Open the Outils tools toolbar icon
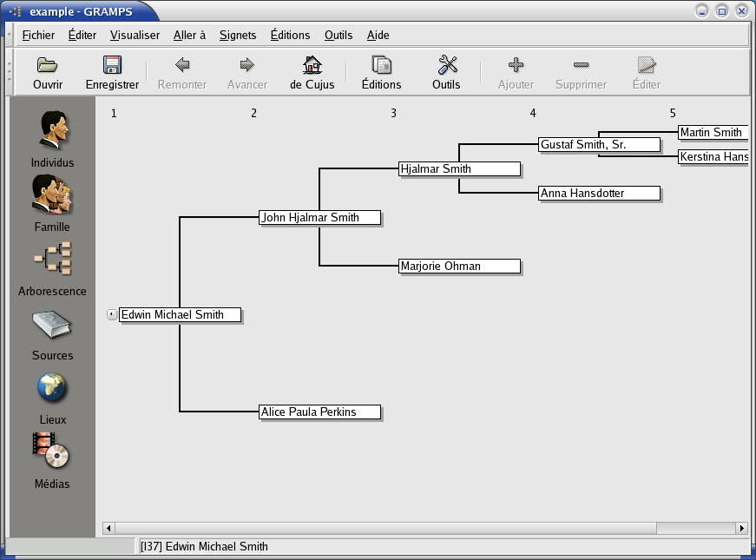 point(446,66)
